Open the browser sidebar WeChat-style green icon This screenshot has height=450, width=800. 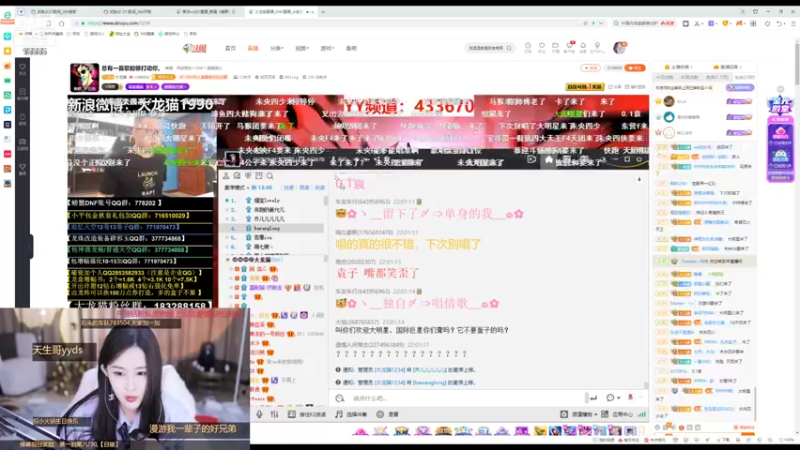coord(7,95)
